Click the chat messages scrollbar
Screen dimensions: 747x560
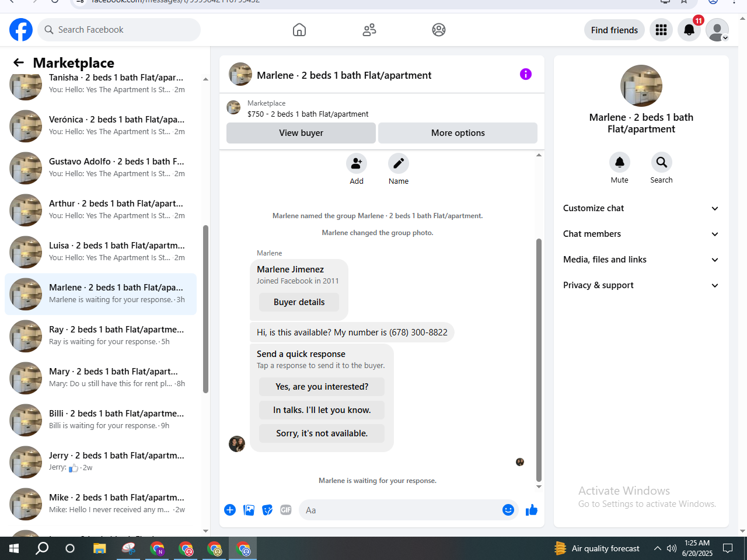tap(539, 360)
